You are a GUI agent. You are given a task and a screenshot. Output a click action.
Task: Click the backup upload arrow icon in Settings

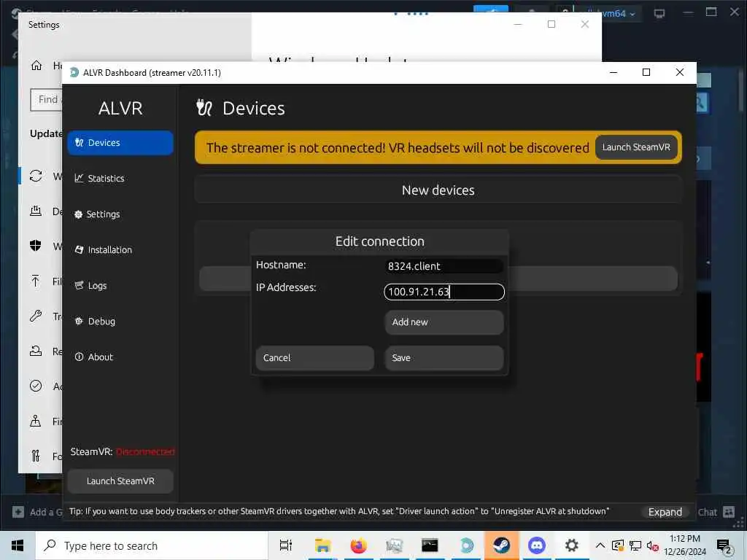coord(35,281)
